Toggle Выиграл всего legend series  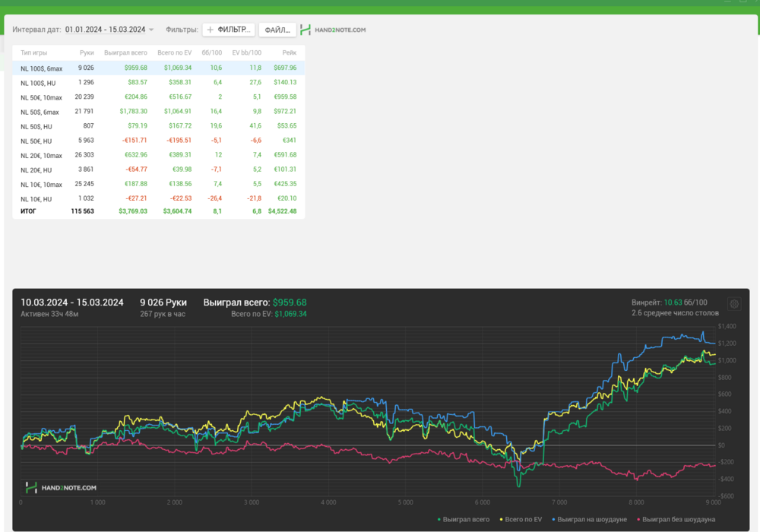click(x=464, y=519)
